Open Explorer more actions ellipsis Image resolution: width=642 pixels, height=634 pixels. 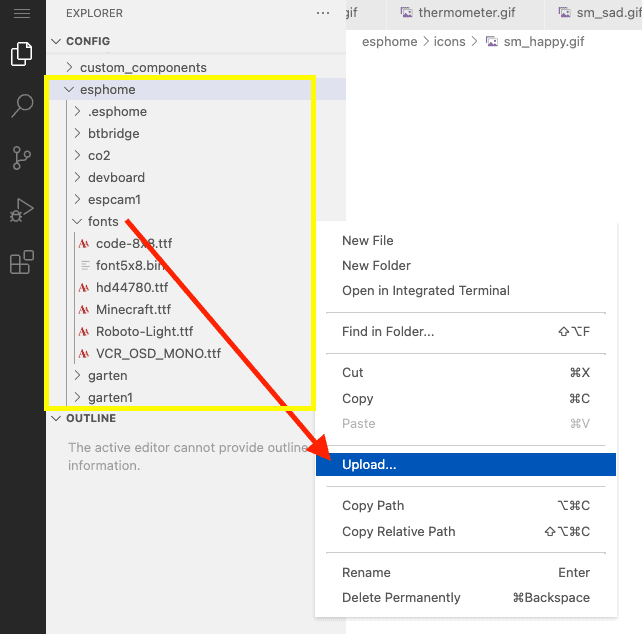click(322, 13)
